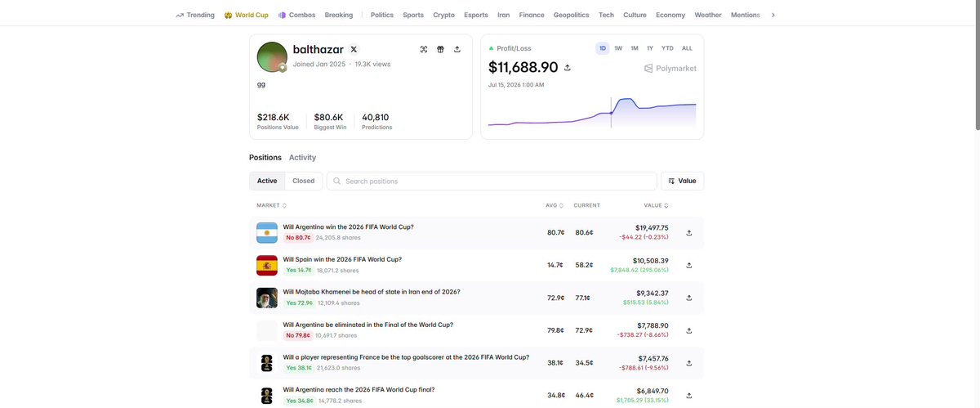Share the profit/loss amount
980x408 pixels.
coord(568,68)
